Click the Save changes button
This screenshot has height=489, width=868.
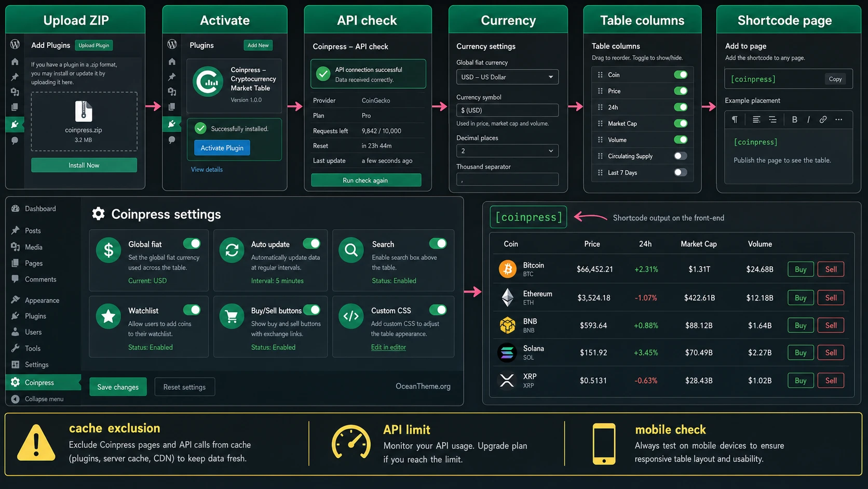tap(118, 387)
